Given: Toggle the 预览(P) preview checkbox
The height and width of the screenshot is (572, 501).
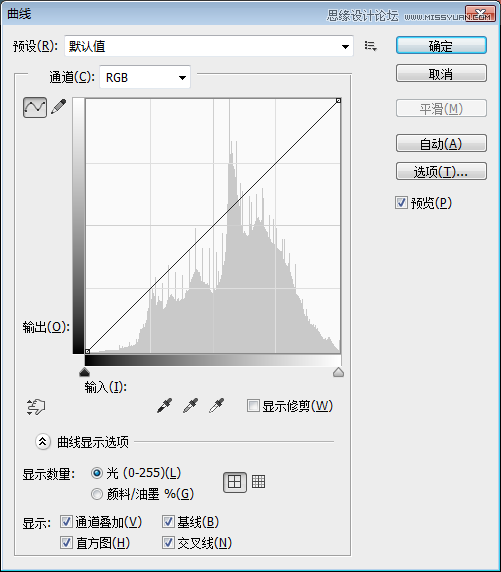Looking at the screenshot, I should point(401,202).
